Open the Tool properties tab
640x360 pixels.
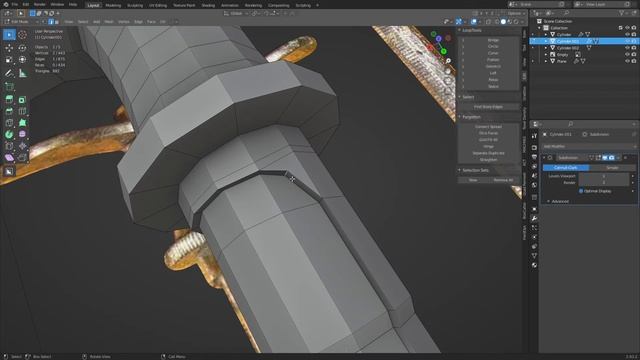[534, 136]
